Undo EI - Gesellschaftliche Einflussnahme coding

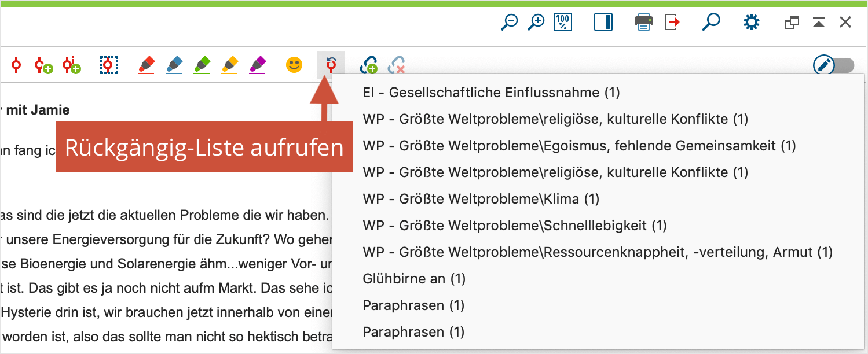(x=599, y=93)
